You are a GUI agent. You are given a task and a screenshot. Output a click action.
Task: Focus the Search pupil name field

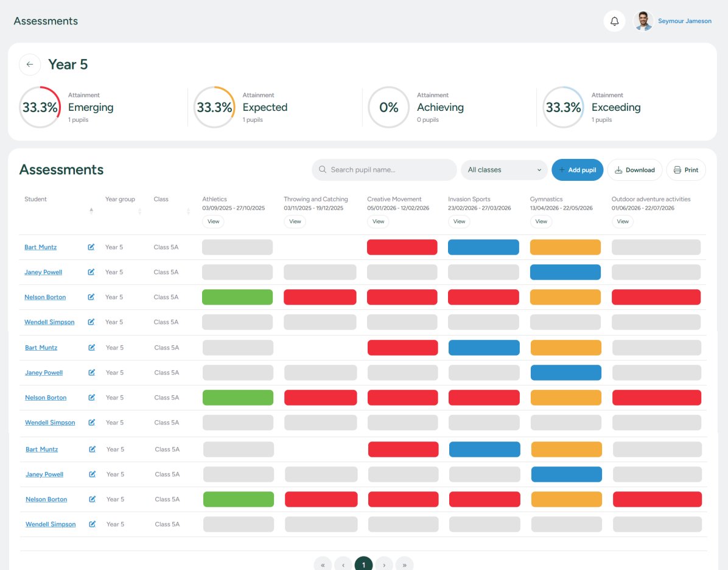click(390, 170)
